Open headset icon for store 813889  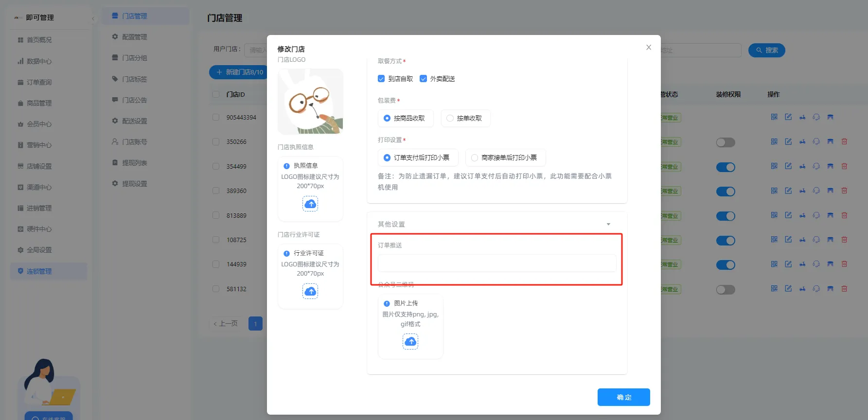pyautogui.click(x=816, y=215)
